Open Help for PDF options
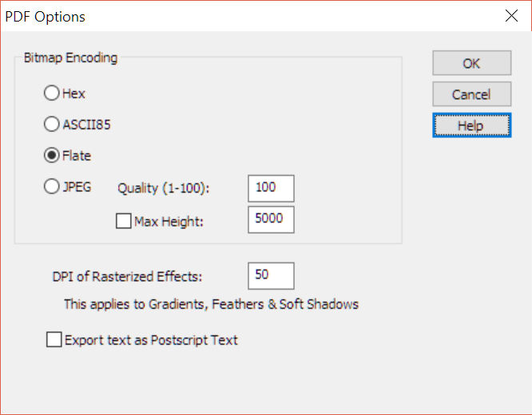 (471, 125)
